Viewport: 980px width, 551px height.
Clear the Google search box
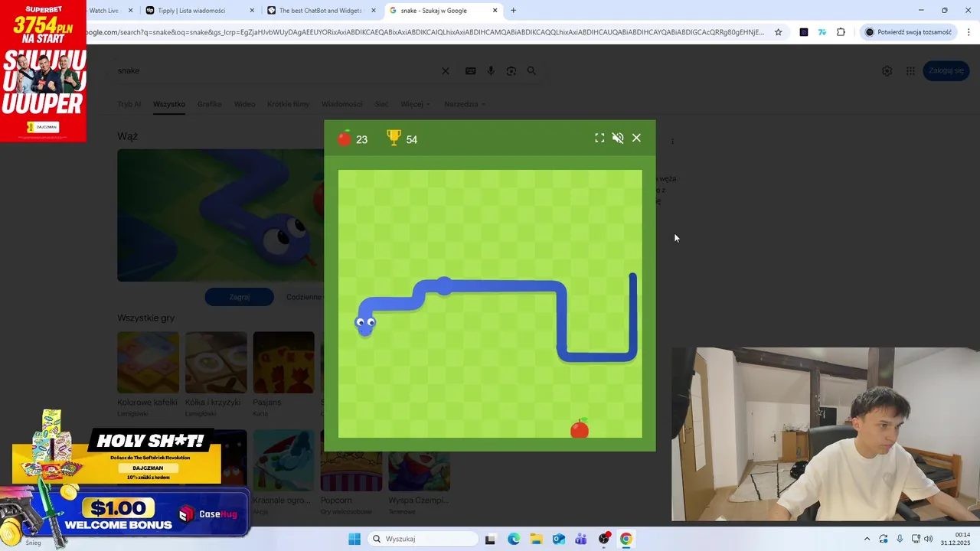coord(445,70)
